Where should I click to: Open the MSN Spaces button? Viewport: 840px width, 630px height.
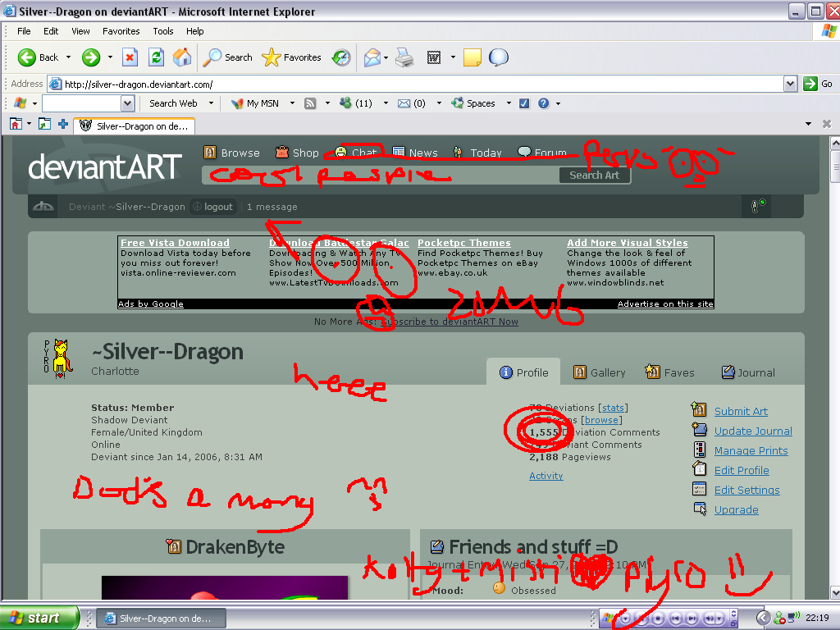[x=473, y=103]
